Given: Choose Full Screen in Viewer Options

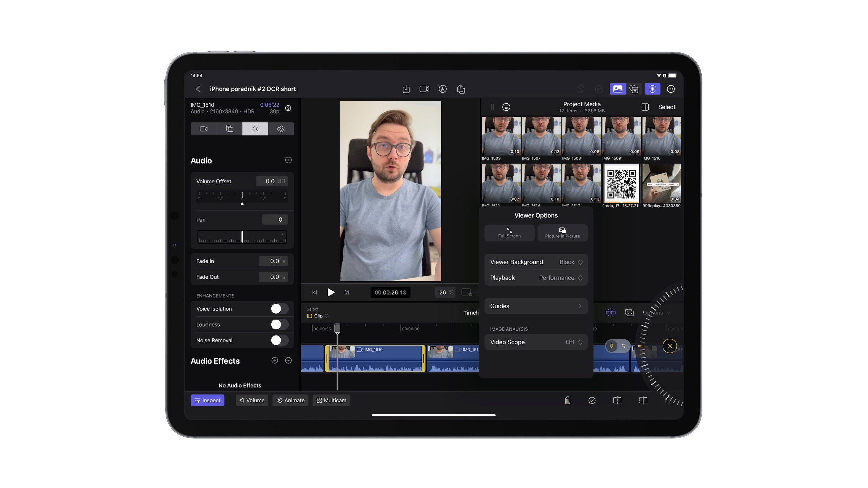Looking at the screenshot, I should pyautogui.click(x=509, y=233).
